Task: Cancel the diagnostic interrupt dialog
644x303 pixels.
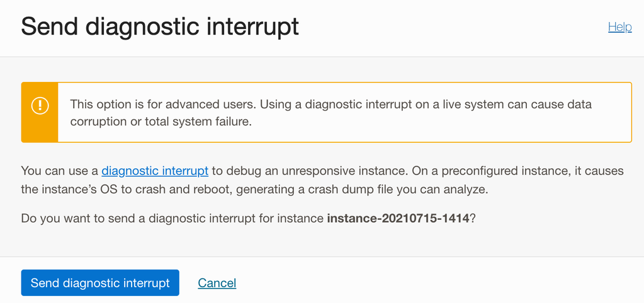Action: point(217,283)
